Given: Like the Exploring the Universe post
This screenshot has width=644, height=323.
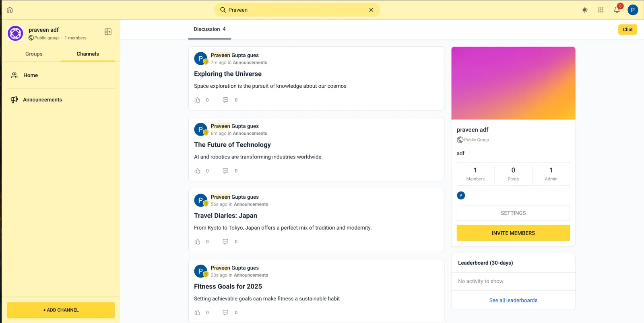Looking at the screenshot, I should pyautogui.click(x=197, y=100).
